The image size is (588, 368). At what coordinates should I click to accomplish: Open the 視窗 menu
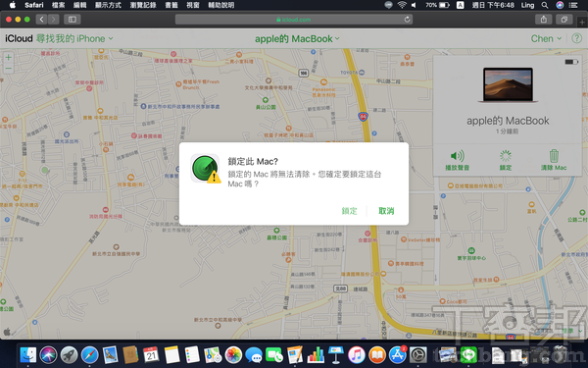pos(193,5)
